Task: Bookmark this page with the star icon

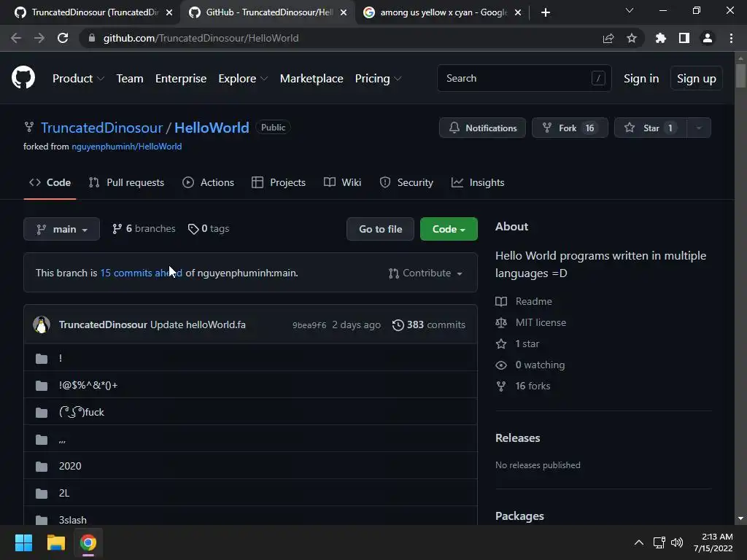Action: tap(632, 38)
